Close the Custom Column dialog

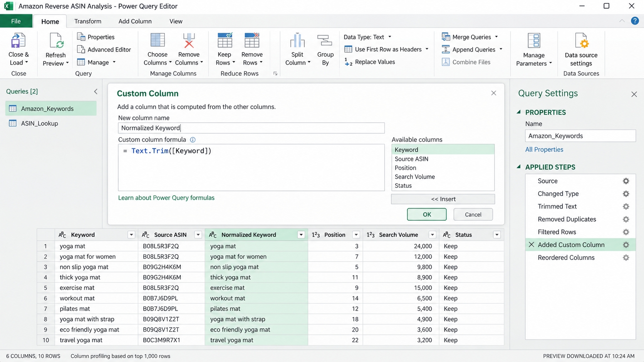493,93
